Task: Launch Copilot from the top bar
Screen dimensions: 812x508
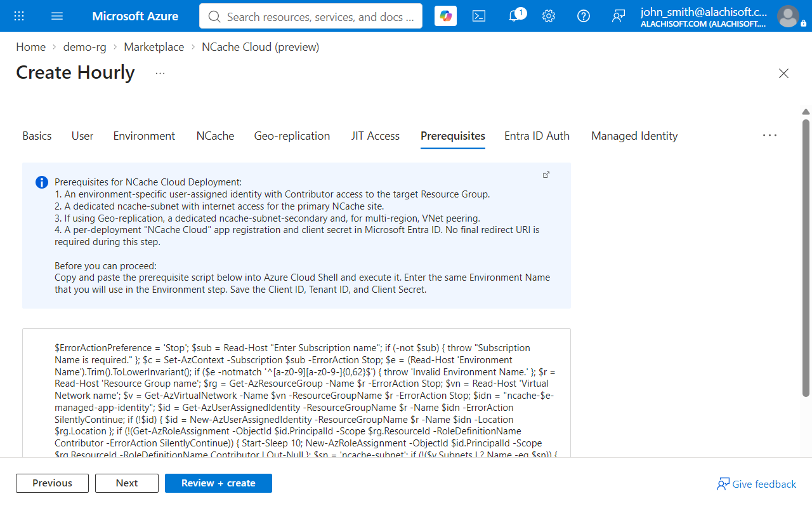Action: [445, 16]
